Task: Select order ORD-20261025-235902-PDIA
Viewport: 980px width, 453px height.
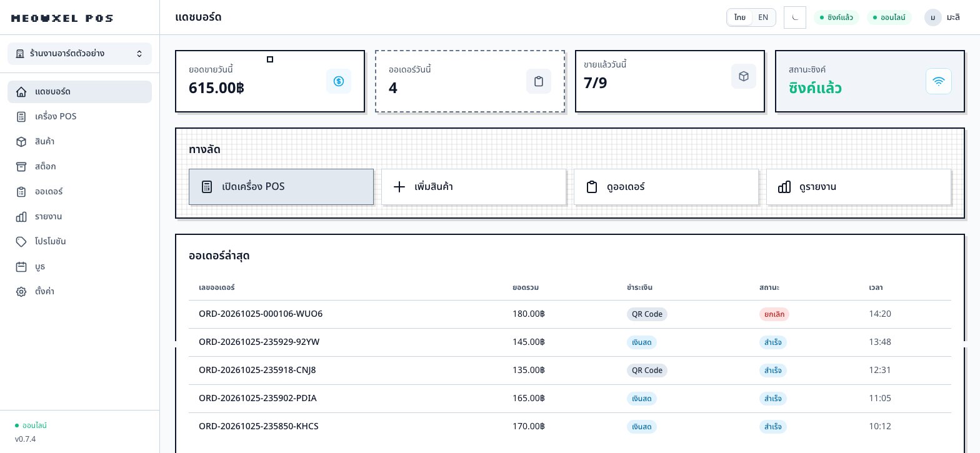Action: tap(570, 399)
